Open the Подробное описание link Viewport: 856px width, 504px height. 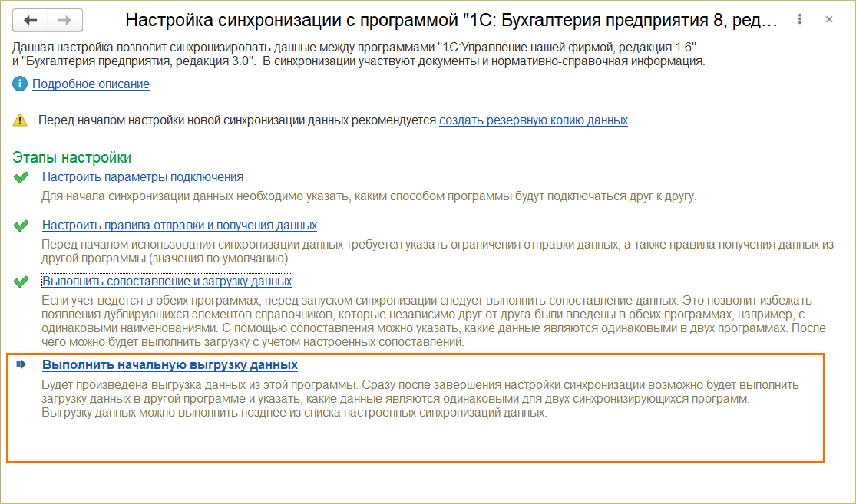click(91, 84)
